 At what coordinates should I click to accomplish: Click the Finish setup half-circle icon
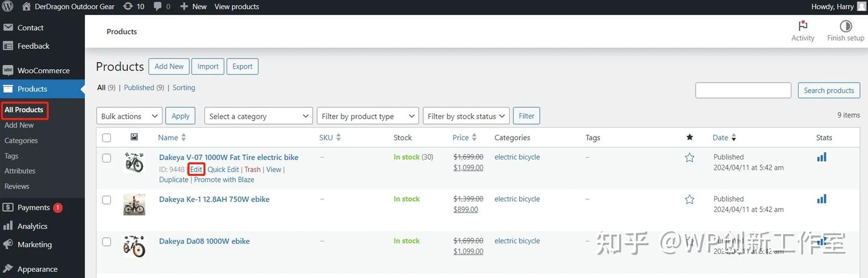[x=845, y=26]
